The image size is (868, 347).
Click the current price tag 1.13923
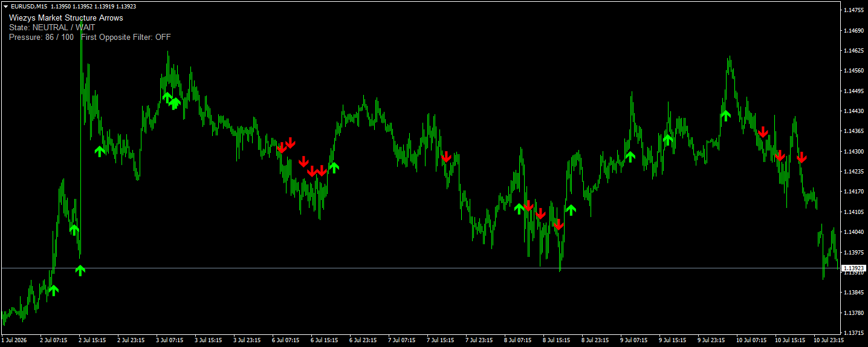[854, 268]
